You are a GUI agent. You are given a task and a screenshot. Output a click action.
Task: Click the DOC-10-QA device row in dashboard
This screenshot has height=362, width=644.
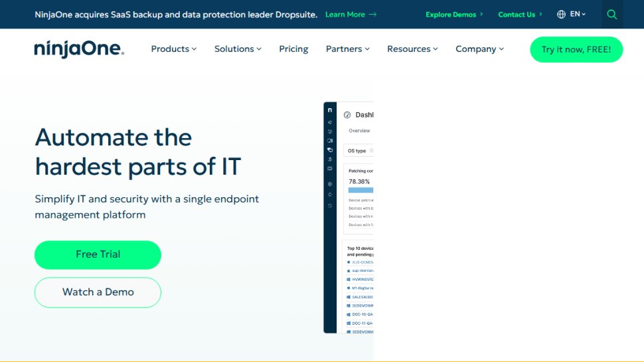pyautogui.click(x=361, y=314)
